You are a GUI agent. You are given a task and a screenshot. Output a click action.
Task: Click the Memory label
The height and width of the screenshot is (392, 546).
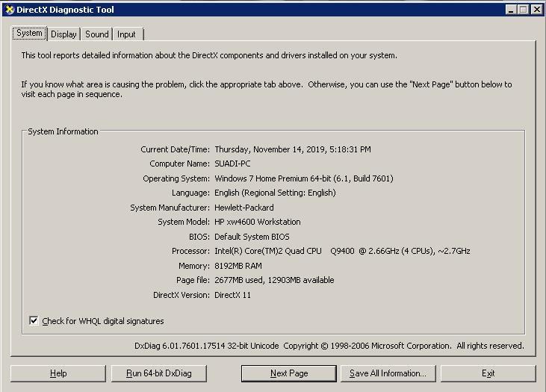[194, 266]
